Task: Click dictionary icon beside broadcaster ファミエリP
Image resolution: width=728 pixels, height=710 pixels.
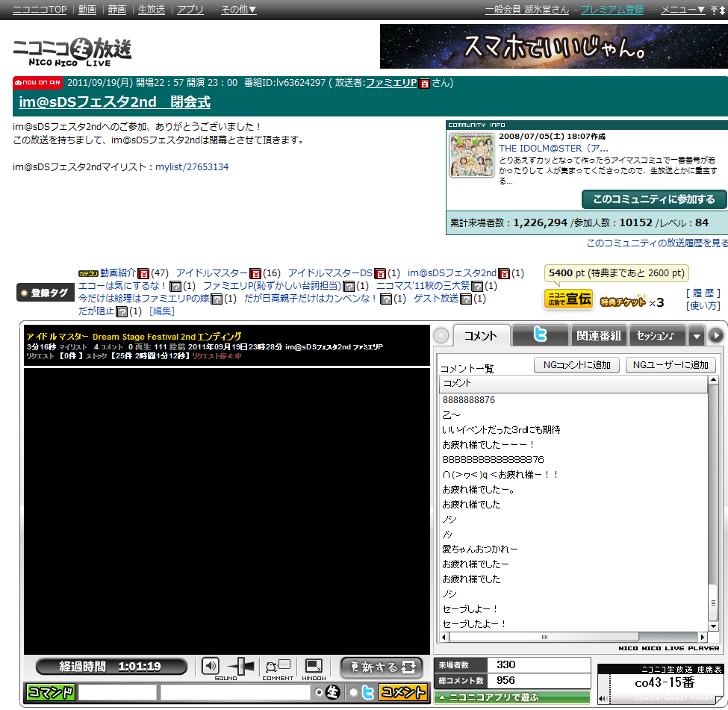Action: (x=424, y=83)
